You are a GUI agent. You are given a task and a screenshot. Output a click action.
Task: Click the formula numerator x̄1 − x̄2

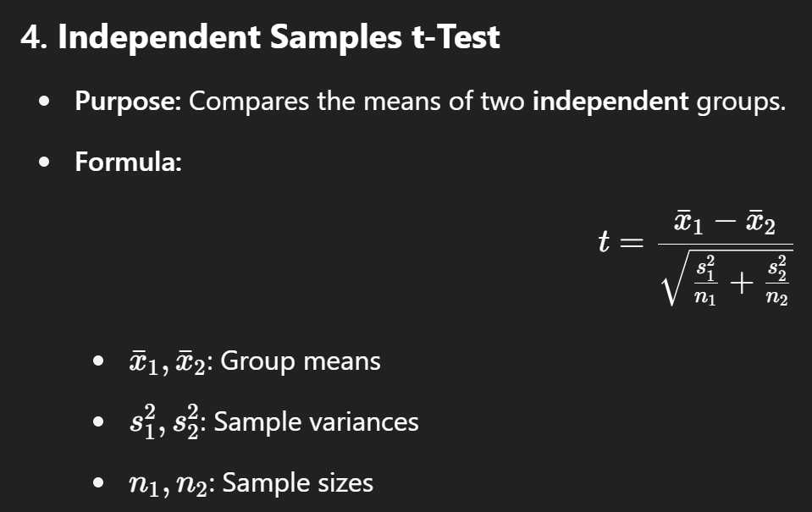[x=725, y=223]
